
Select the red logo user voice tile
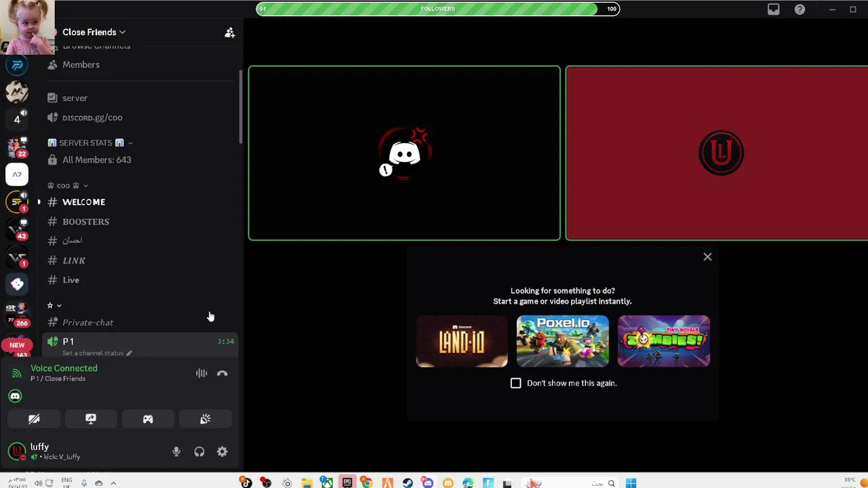tap(717, 153)
